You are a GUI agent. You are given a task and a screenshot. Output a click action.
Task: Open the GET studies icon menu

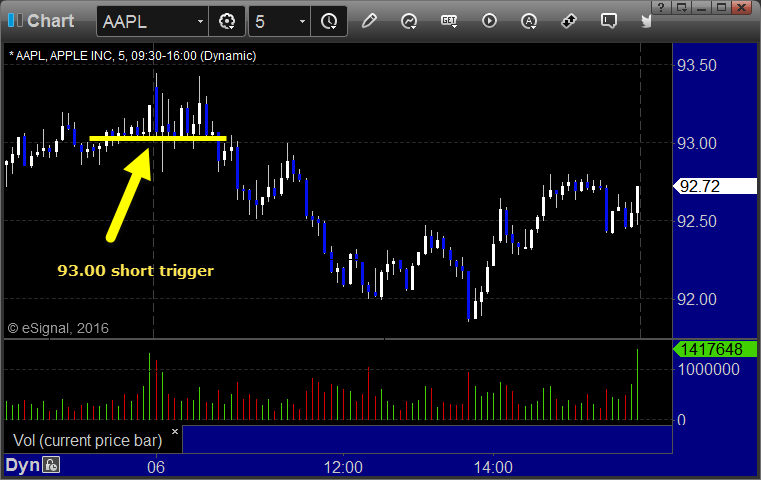tap(449, 21)
